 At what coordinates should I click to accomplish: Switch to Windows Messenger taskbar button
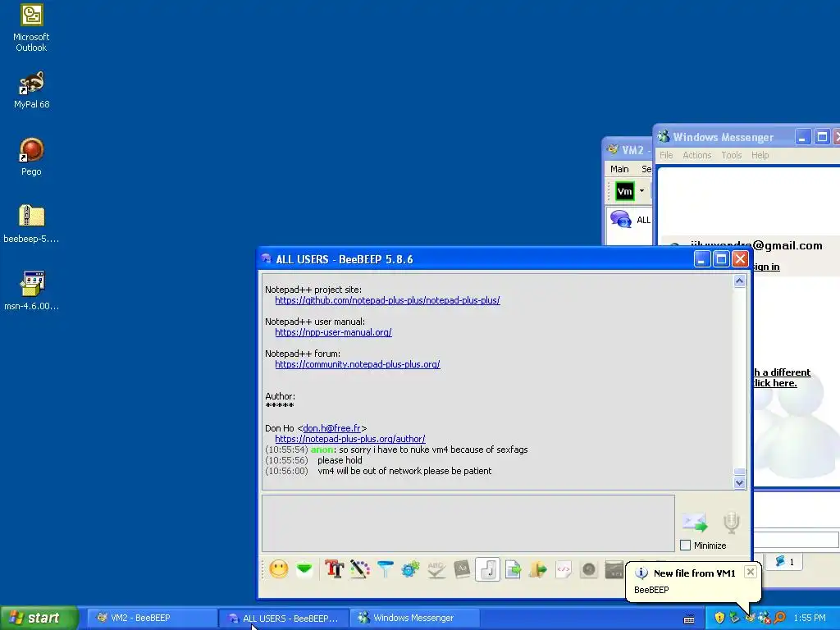click(x=415, y=618)
